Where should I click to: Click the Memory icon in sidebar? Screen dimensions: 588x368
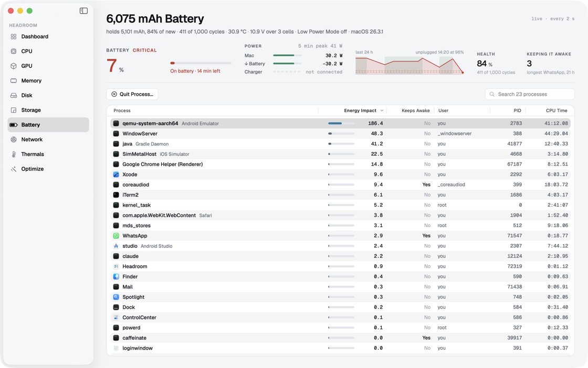click(x=14, y=80)
